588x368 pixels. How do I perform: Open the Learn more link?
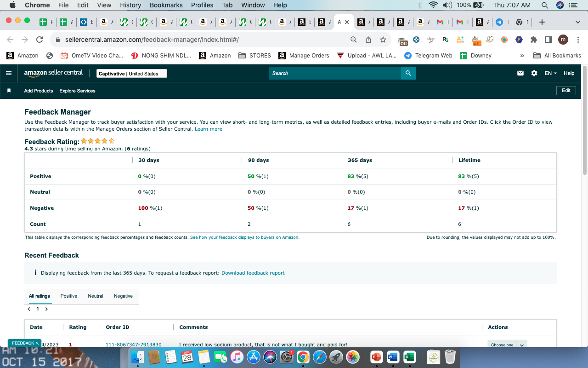click(209, 129)
